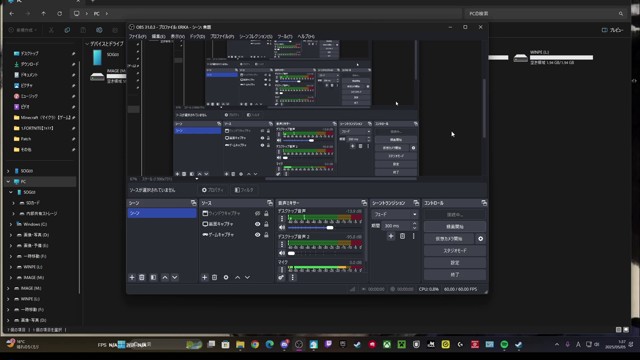
Task: Click the フィルタ button above the docks
Action: (x=244, y=190)
